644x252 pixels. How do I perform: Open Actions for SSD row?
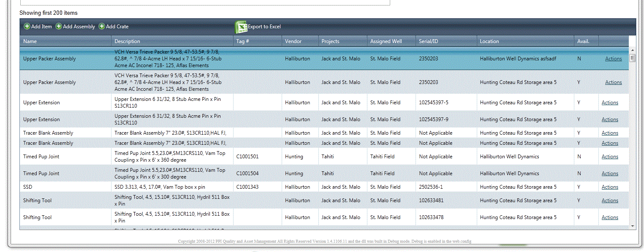pos(610,187)
